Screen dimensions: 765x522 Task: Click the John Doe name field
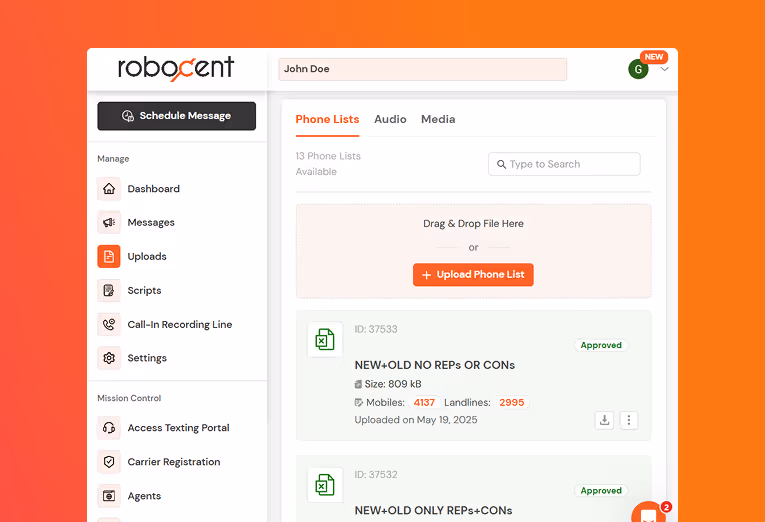[423, 69]
